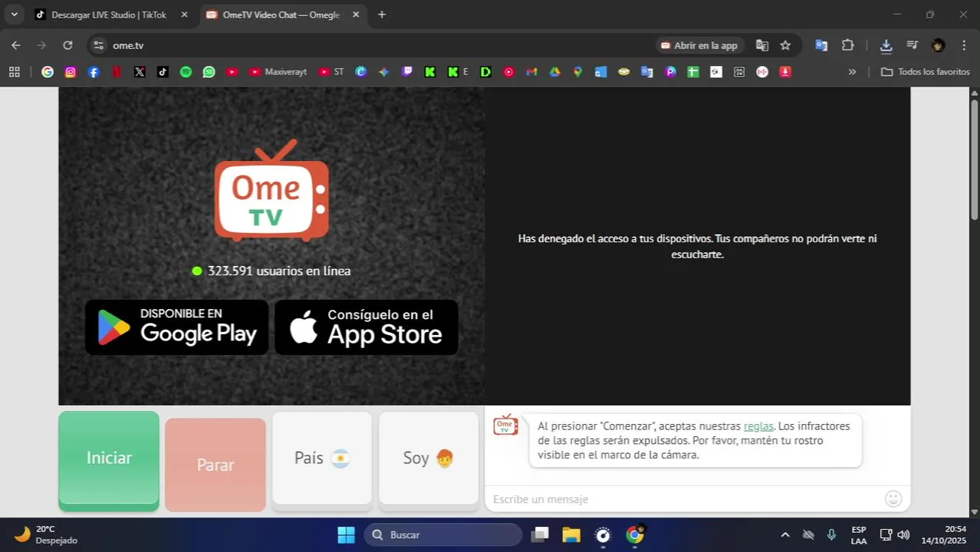Open the Gmail bookmark
This screenshot has height=552, width=980.
[531, 71]
